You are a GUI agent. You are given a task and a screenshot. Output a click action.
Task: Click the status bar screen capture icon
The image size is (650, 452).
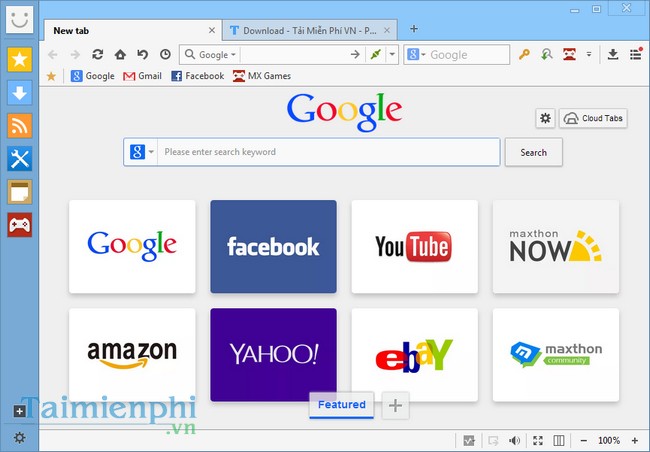click(493, 440)
